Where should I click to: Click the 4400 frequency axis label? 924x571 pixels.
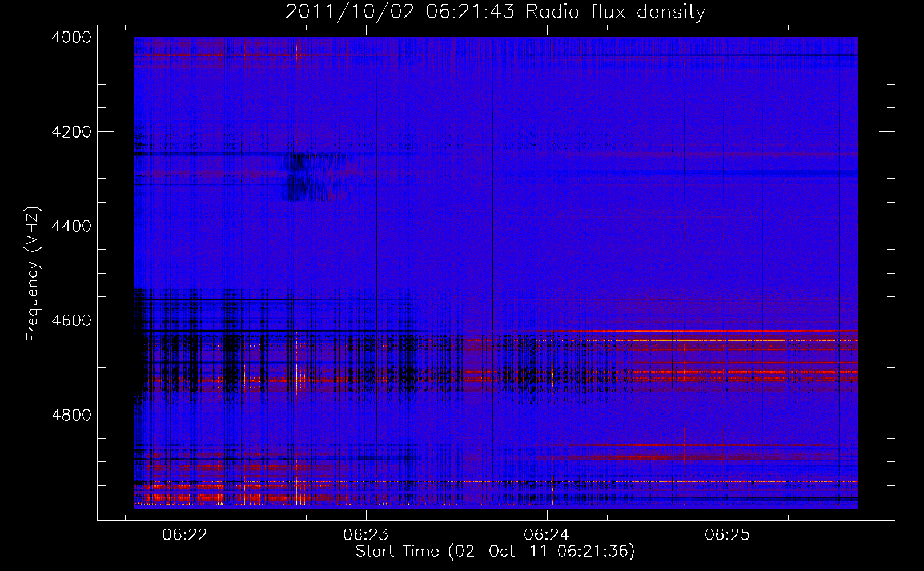pos(71,226)
